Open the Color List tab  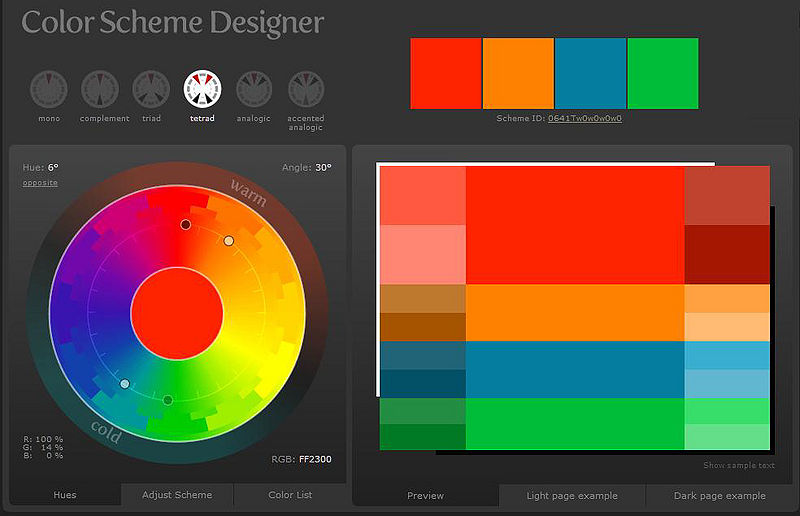point(290,495)
